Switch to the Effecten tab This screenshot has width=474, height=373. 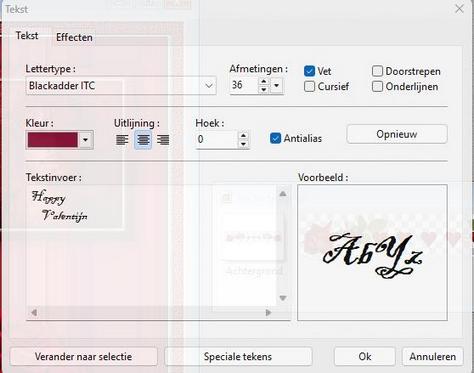74,37
